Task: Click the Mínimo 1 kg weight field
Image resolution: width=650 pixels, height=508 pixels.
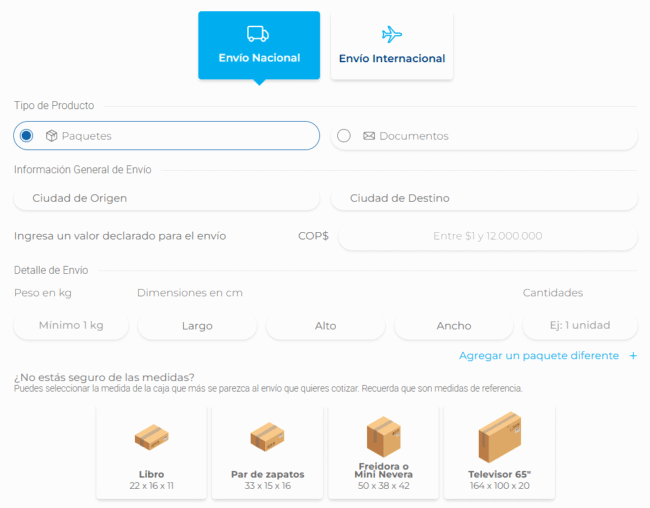Action: (71, 326)
